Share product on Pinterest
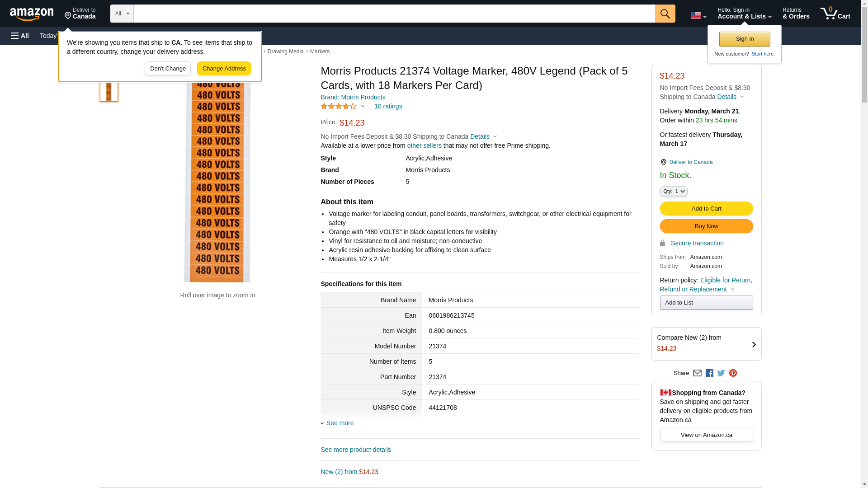868x488 pixels. pyautogui.click(x=733, y=373)
